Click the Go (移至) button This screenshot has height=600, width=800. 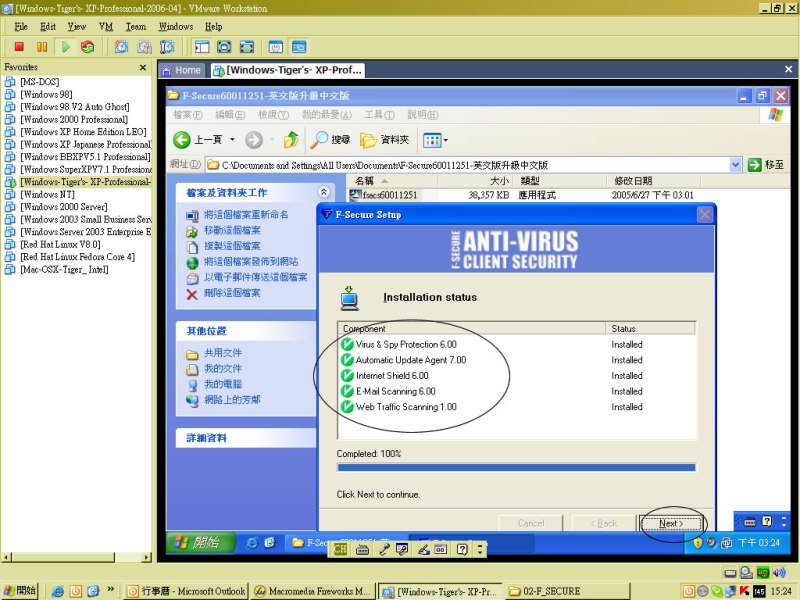click(x=765, y=165)
